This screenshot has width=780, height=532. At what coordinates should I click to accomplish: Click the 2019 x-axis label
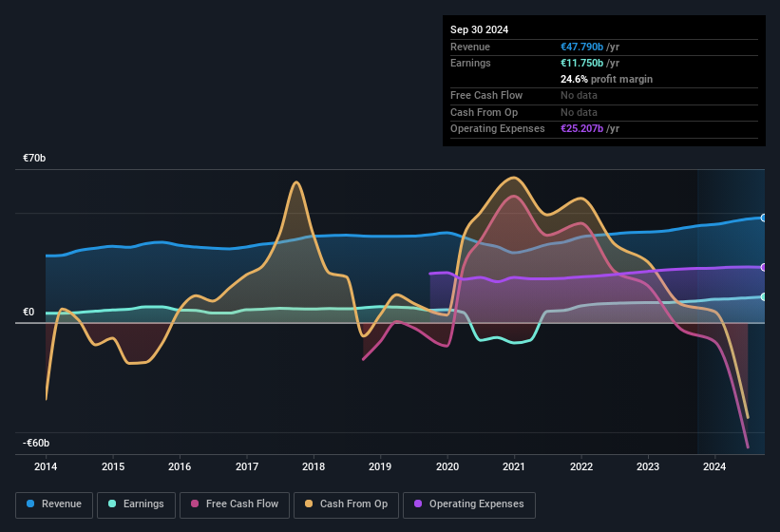tap(380, 466)
